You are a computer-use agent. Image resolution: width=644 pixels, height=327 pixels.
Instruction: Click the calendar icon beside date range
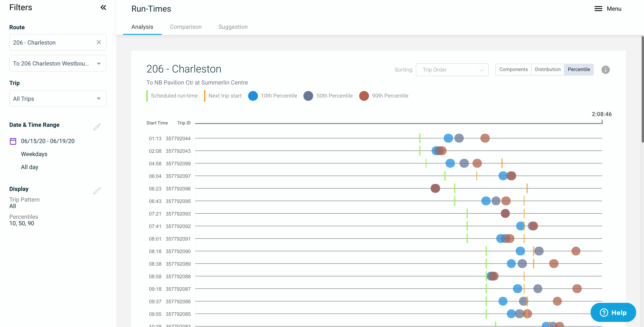tap(13, 141)
